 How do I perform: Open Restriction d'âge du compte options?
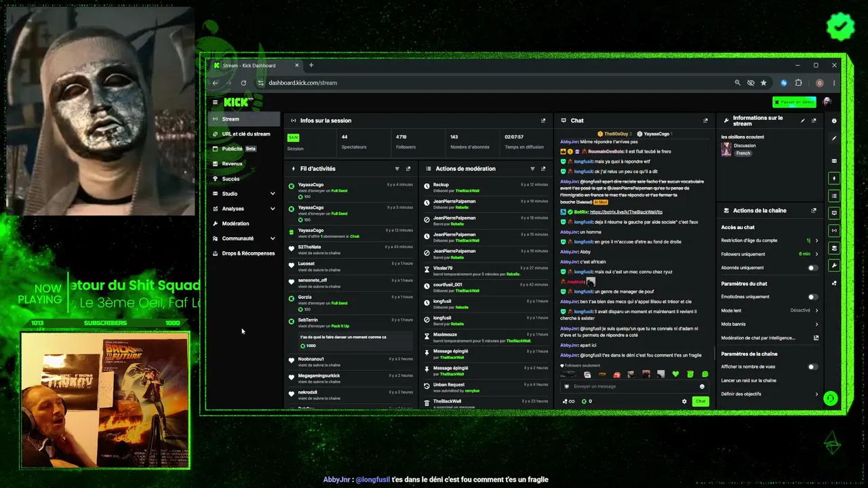coord(769,241)
